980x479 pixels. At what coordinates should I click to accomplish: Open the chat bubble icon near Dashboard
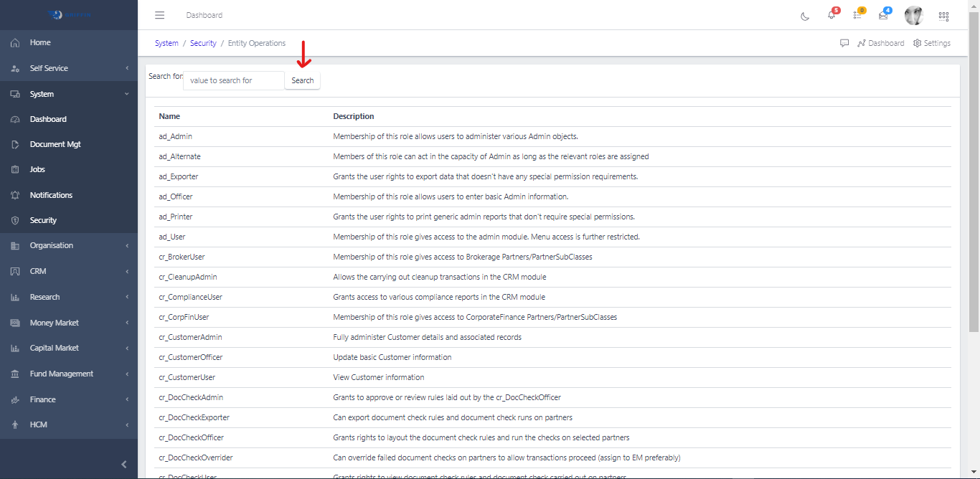pos(844,43)
